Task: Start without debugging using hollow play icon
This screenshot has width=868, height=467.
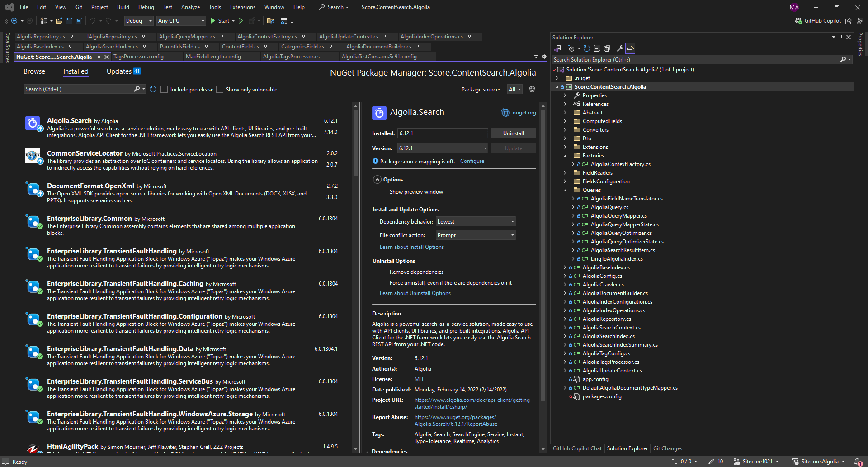Action: (241, 21)
